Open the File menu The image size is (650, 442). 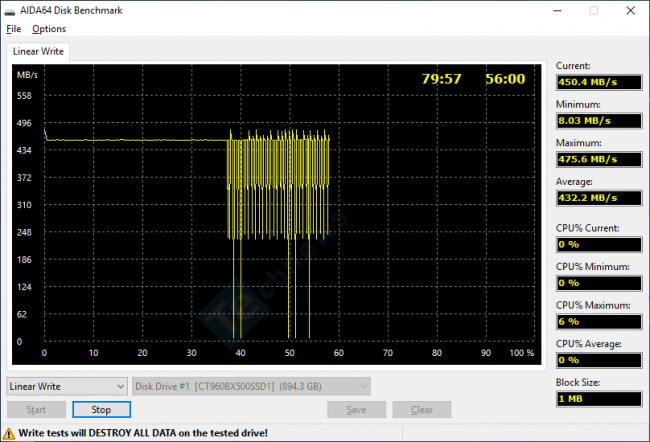point(14,29)
